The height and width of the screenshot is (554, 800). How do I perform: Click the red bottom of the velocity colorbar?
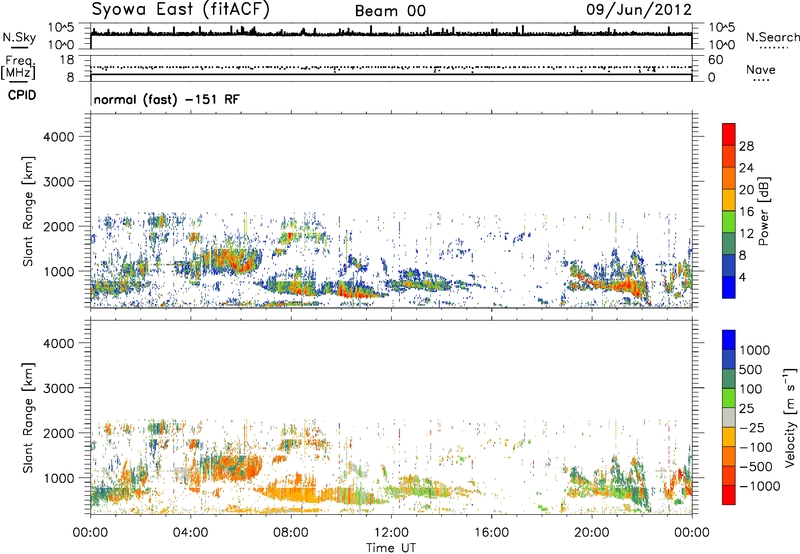pyautogui.click(x=729, y=495)
